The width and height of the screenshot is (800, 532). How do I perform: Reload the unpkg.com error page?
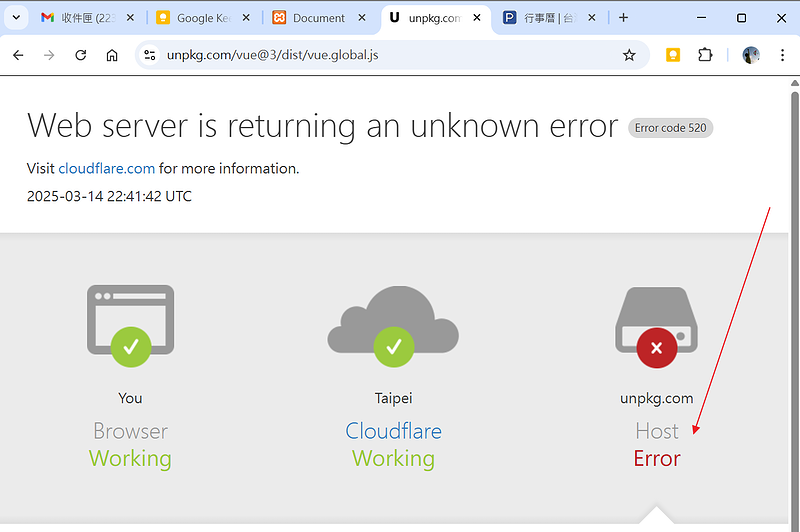[x=81, y=56]
